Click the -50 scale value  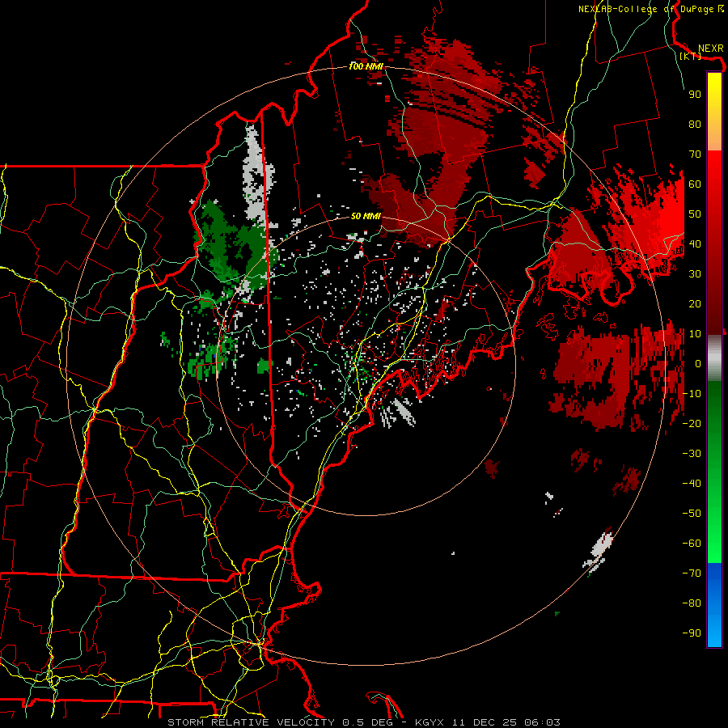(692, 514)
